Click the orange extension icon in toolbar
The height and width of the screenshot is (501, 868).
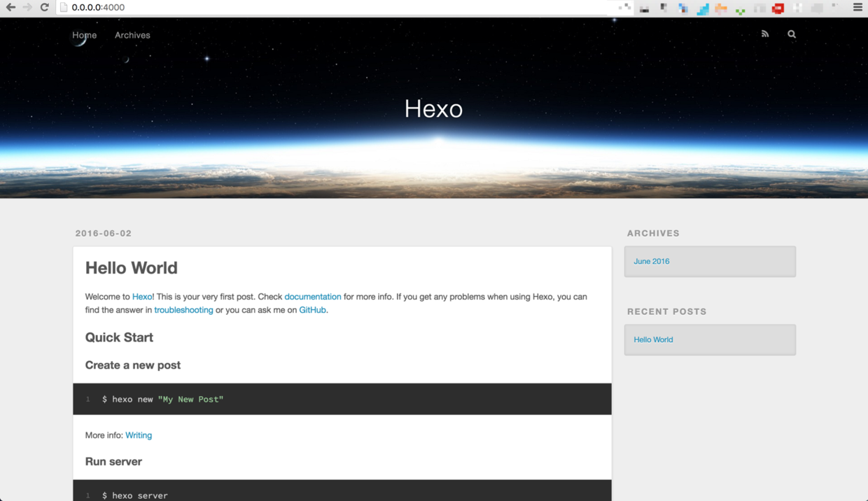[x=721, y=8]
